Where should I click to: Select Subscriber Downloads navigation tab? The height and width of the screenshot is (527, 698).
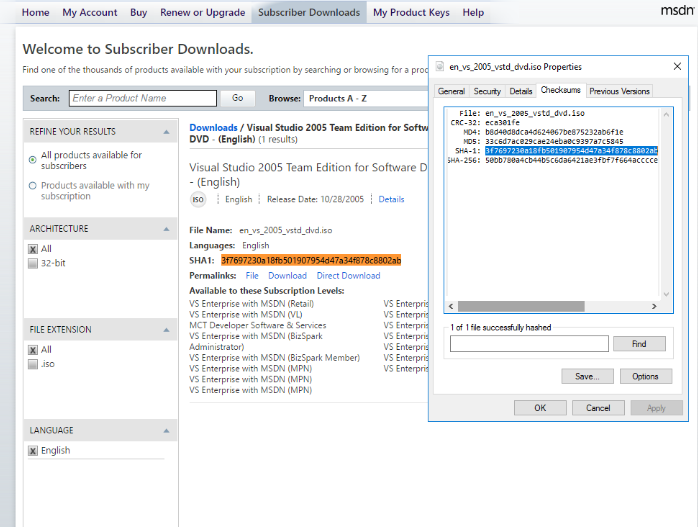coord(309,12)
